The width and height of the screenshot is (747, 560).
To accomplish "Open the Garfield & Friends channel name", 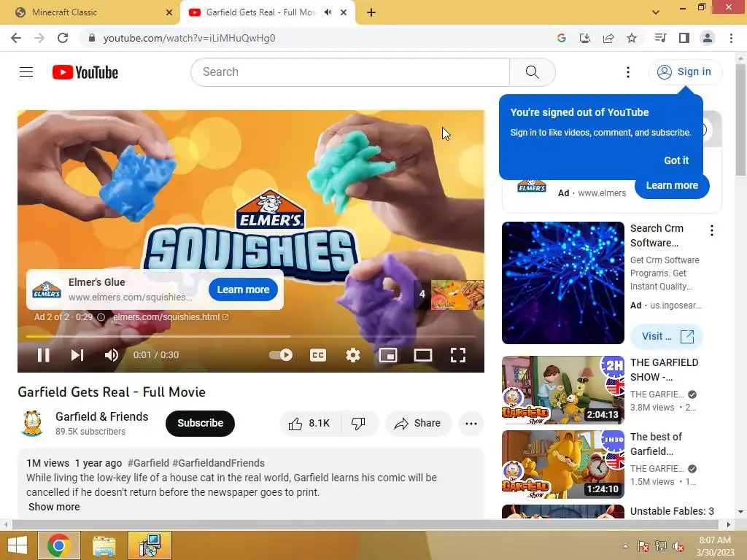I will click(102, 416).
